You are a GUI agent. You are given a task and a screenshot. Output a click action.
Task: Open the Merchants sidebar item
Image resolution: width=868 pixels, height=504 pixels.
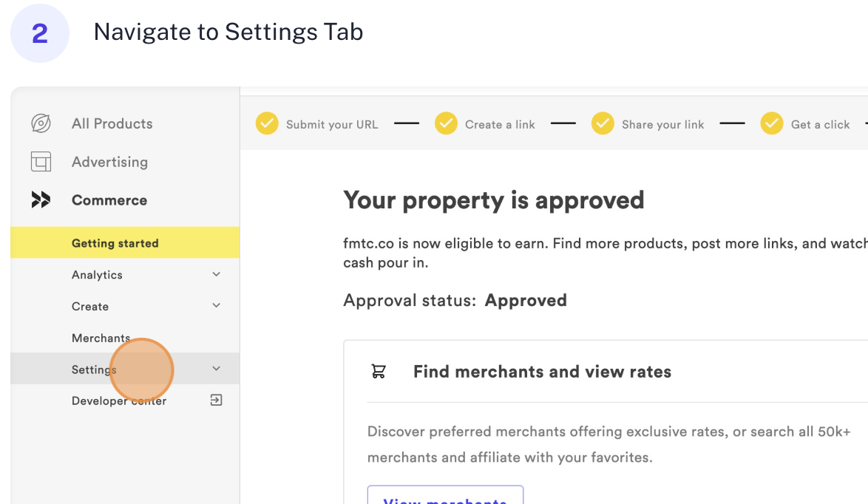pos(101,338)
